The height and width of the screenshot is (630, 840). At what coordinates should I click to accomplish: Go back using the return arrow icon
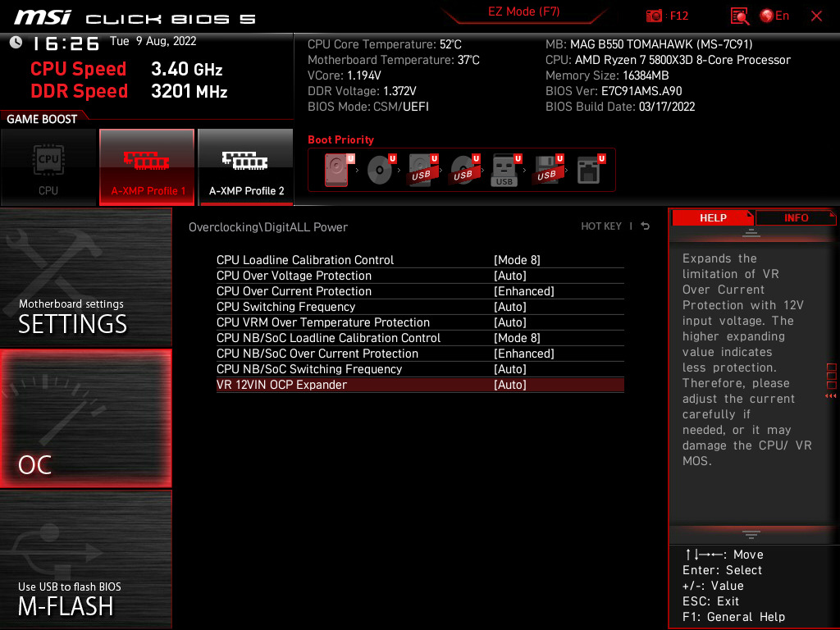pos(646,226)
